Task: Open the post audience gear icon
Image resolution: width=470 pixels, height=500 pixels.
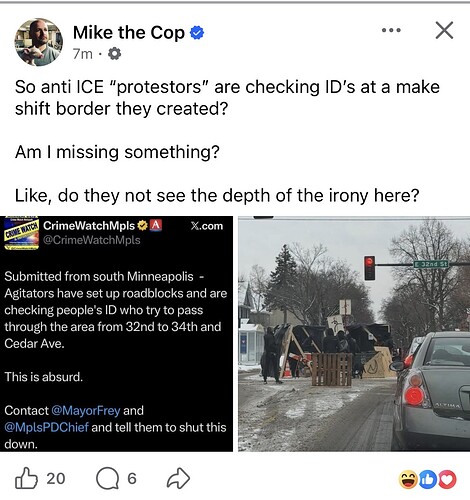Action: click(x=114, y=53)
